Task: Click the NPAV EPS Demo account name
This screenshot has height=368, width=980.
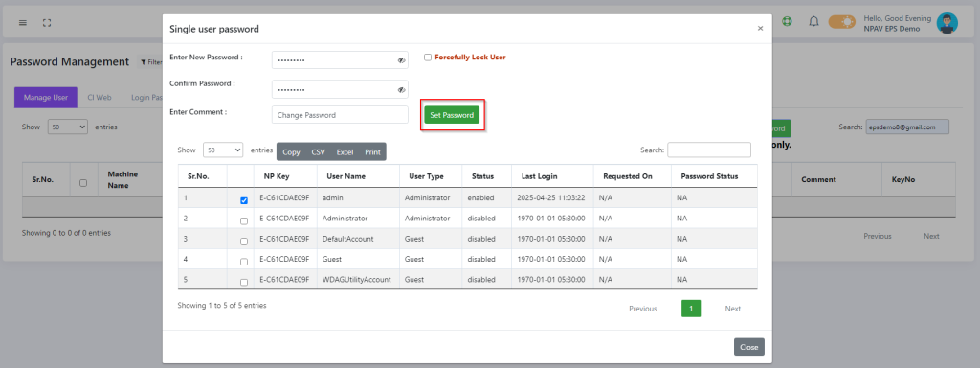Action: (891, 29)
